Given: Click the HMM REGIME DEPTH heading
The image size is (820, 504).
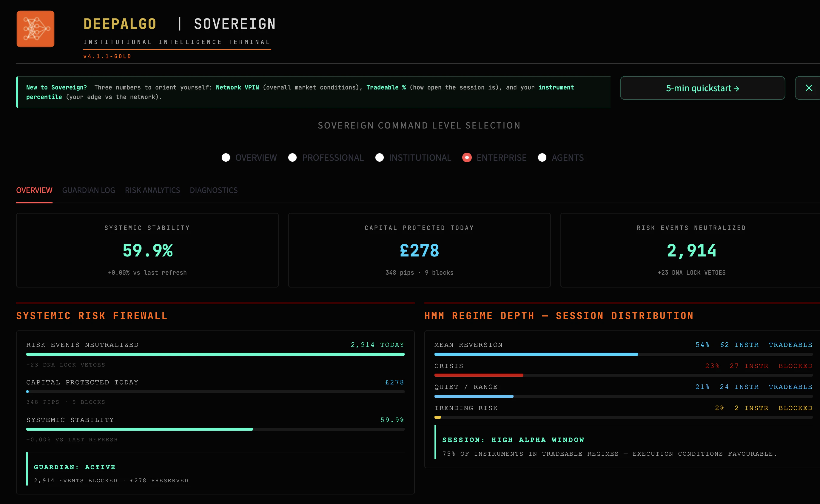Looking at the screenshot, I should [559, 316].
